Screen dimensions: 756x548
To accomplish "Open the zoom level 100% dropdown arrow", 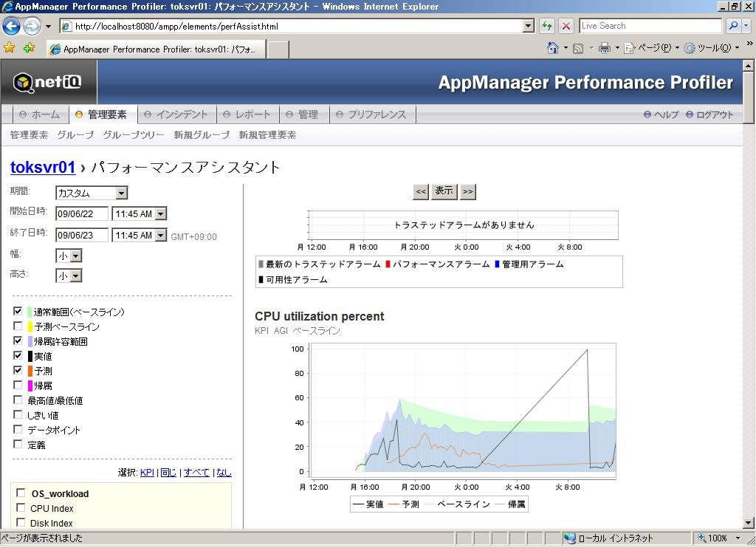I will tap(738, 538).
